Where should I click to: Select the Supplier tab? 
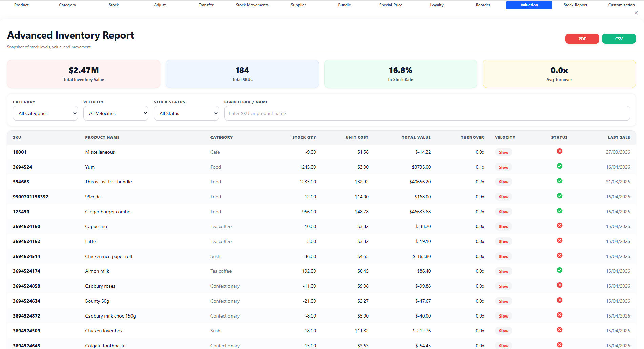click(x=298, y=5)
